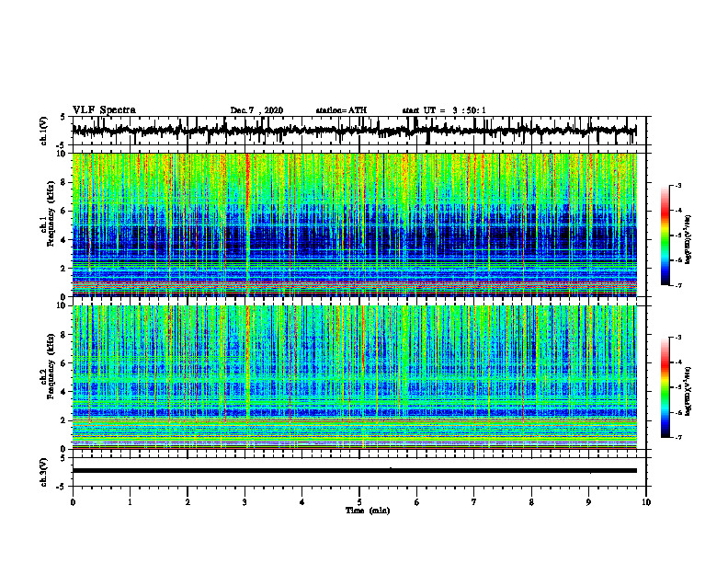This screenshot has width=728, height=563.
Task: Click the ch.2 frequency axis "2" tick label
Action: [63, 420]
